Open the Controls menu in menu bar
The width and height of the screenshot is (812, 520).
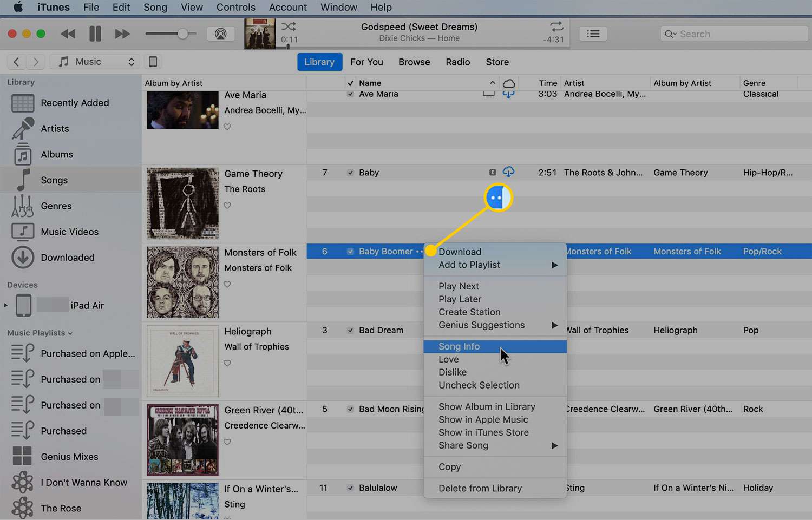click(235, 7)
